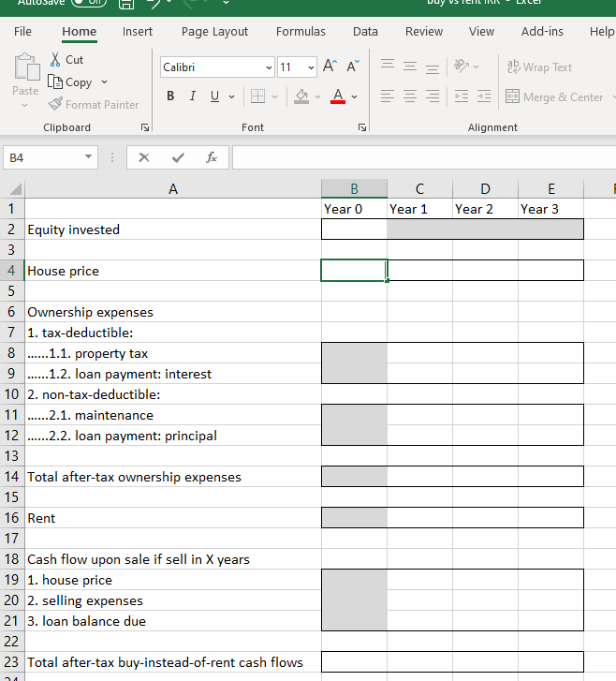The width and height of the screenshot is (616, 681).
Task: Open the text Orientation tool
Action: (462, 66)
